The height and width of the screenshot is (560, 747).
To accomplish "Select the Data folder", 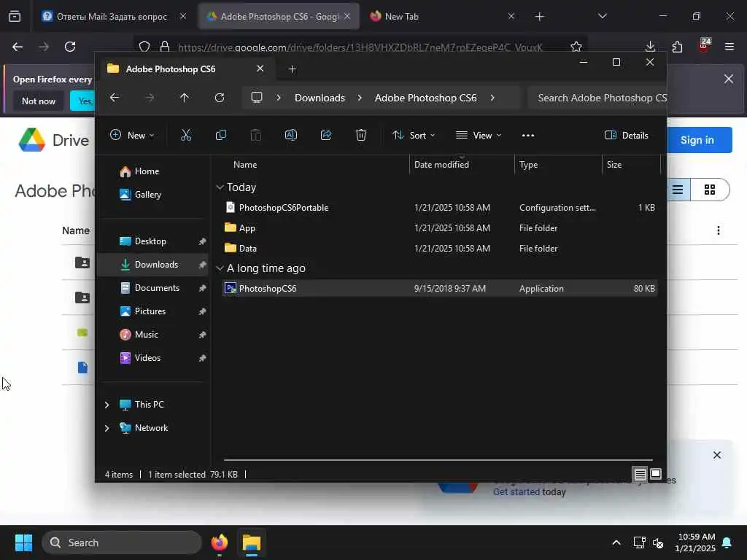I will coord(439,249).
